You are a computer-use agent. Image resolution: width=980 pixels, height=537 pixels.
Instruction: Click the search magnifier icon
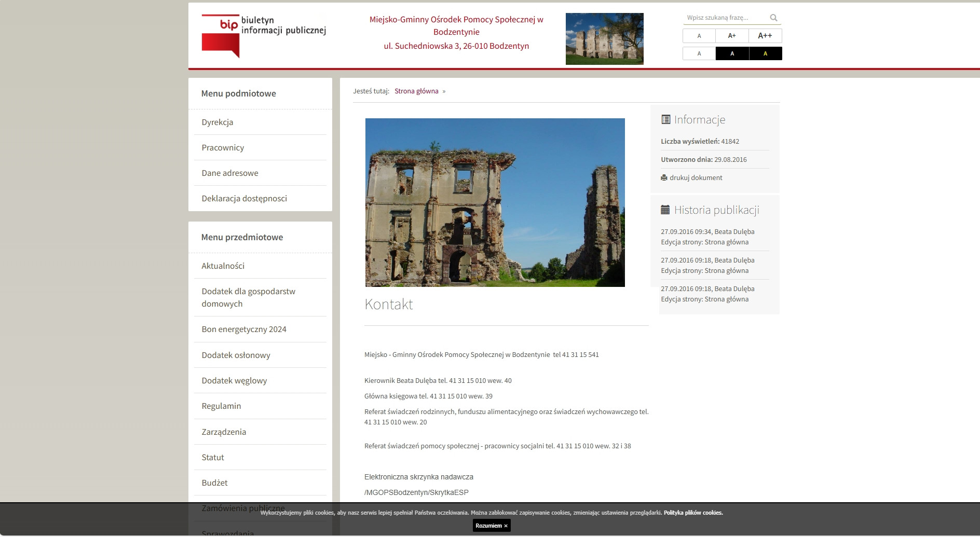(x=773, y=18)
